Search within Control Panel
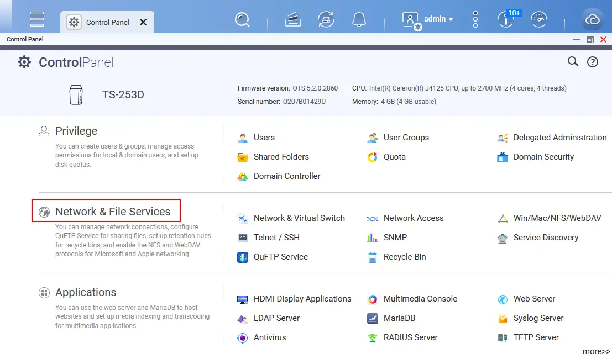Viewport: 612px width, 364px height. (573, 62)
